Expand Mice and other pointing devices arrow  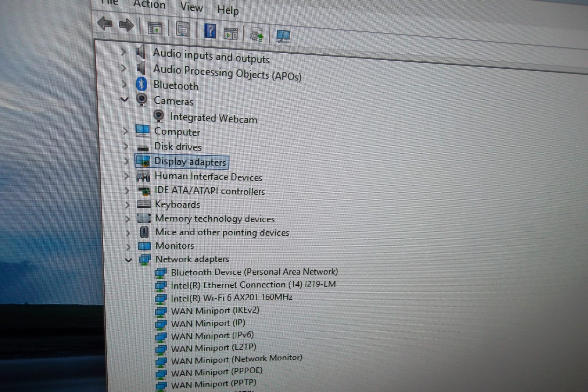pos(128,233)
